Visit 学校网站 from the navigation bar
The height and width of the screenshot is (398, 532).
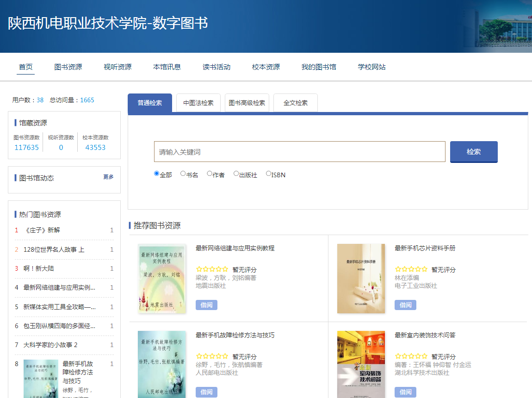(x=372, y=67)
